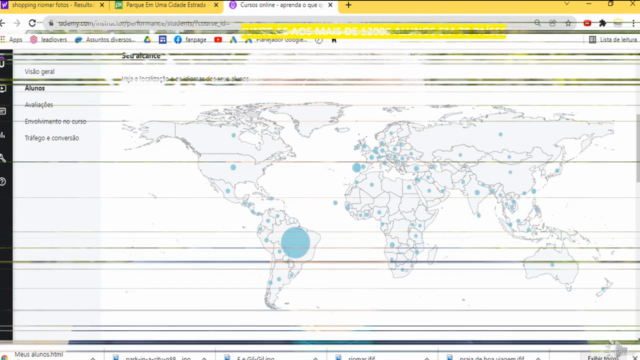Click the performance bar chart icon in left rail
Screen dimensions: 640x360
click(3, 135)
